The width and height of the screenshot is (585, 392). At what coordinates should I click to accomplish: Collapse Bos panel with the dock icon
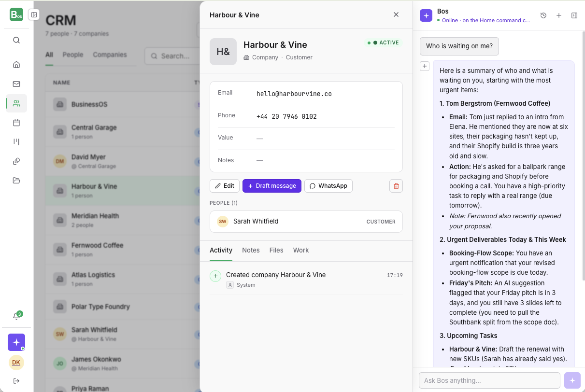(574, 15)
